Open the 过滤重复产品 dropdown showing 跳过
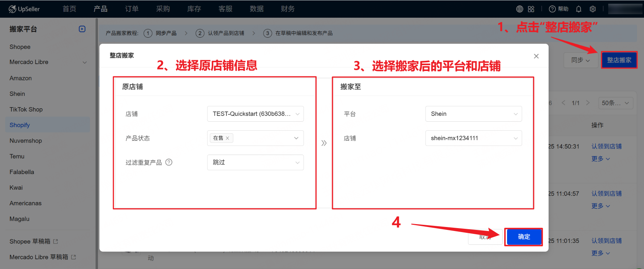The width and height of the screenshot is (644, 269). [x=255, y=162]
